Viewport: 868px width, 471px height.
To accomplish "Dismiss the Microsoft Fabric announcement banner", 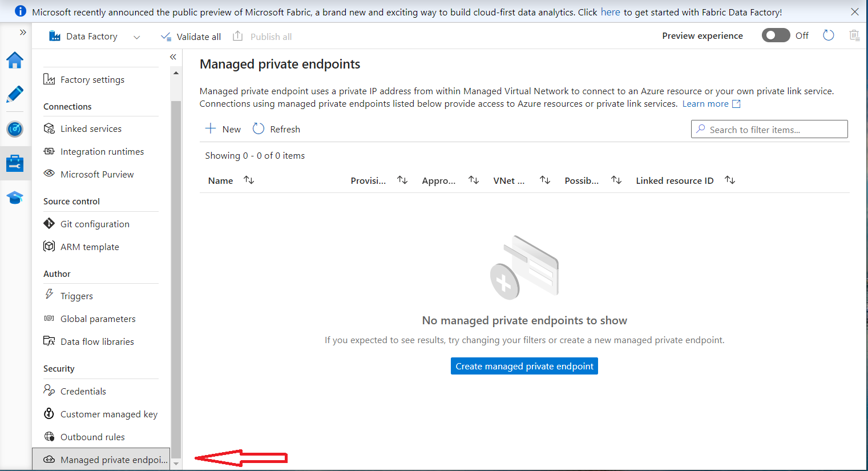I will (x=854, y=11).
